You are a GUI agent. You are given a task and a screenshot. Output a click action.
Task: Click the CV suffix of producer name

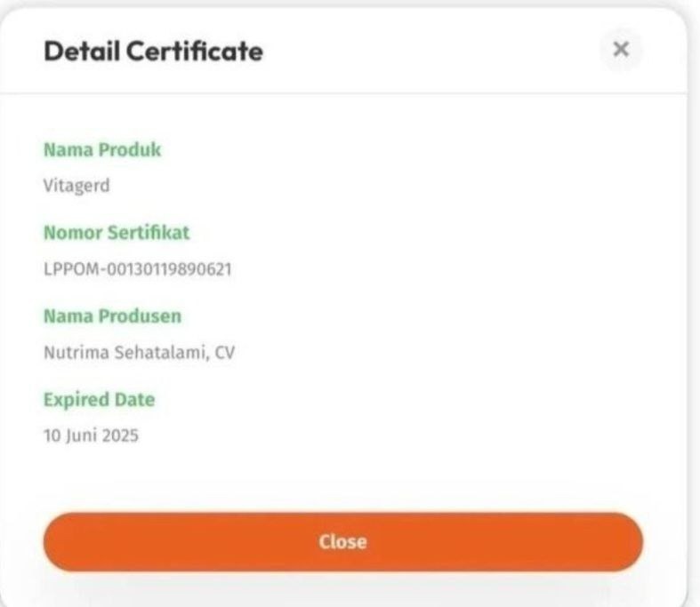(x=224, y=352)
